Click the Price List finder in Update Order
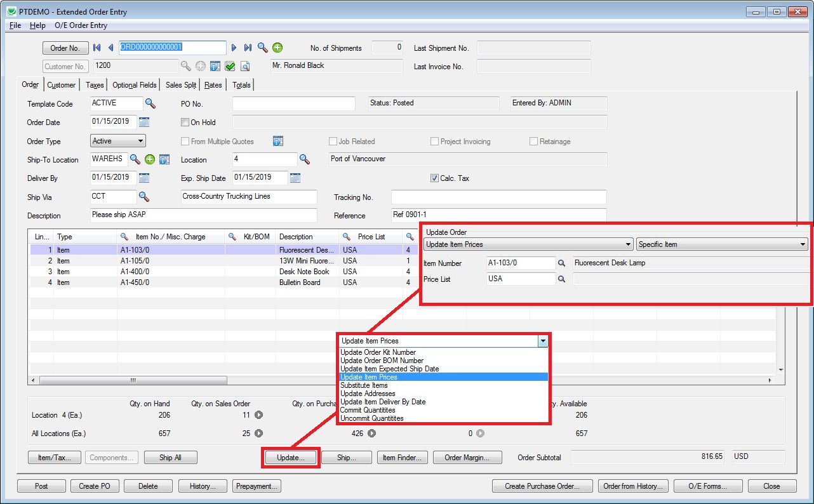Viewport: 814px width, 504px height. coord(561,279)
